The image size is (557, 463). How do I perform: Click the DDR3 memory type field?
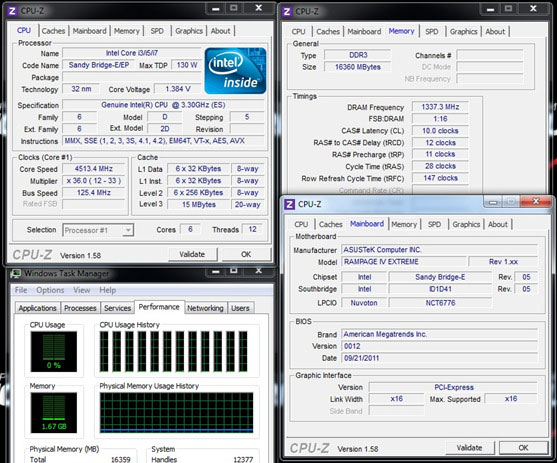point(358,55)
